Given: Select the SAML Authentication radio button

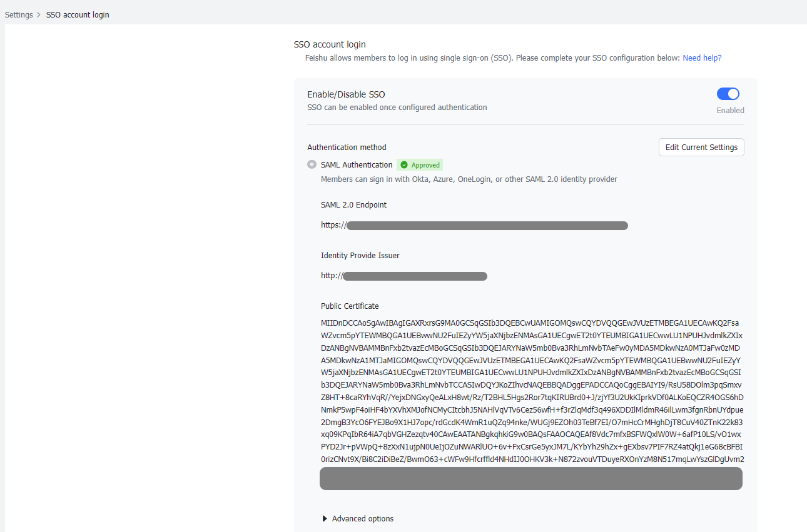Looking at the screenshot, I should pyautogui.click(x=312, y=164).
